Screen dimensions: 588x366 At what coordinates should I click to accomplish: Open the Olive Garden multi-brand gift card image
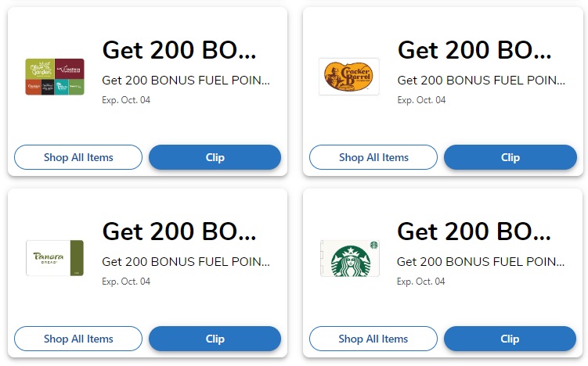(x=55, y=77)
